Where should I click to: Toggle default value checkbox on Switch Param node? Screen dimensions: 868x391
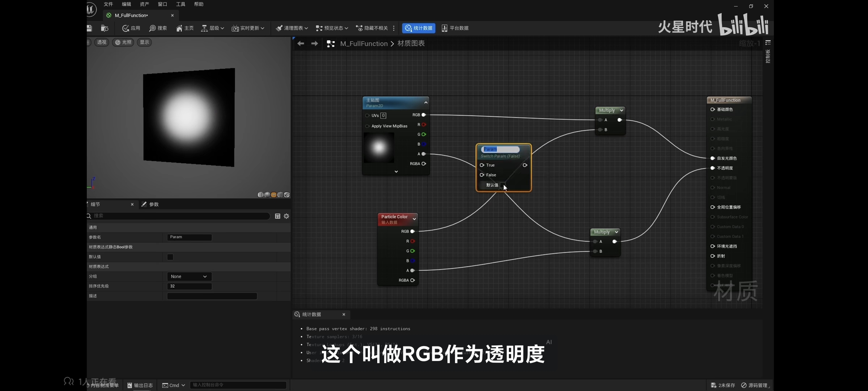click(x=502, y=185)
